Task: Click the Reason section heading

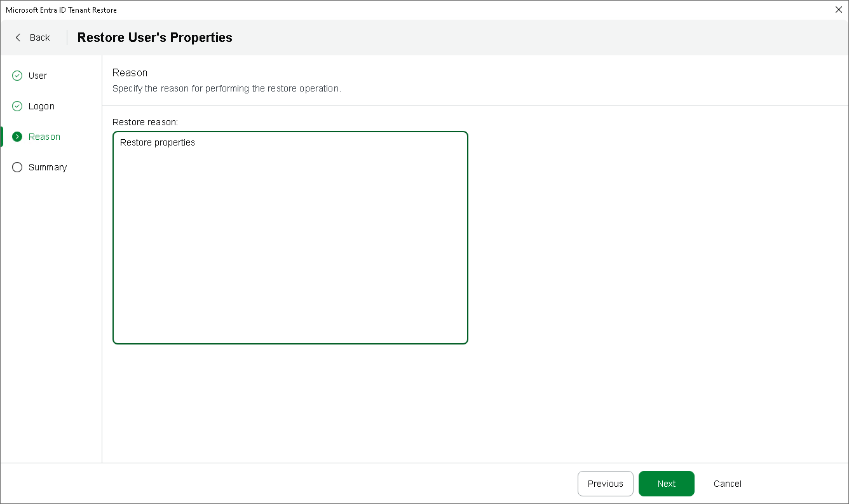Action: (130, 72)
